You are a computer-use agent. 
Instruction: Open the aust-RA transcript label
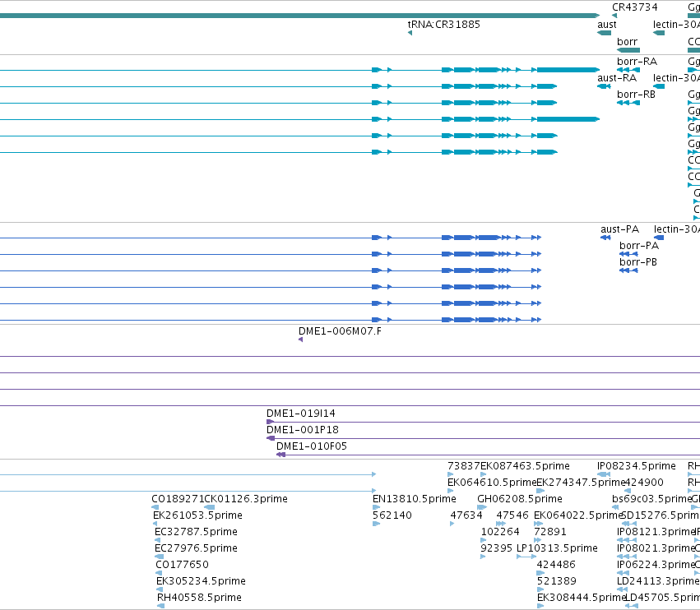click(x=617, y=77)
